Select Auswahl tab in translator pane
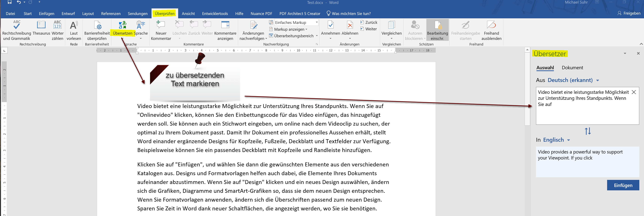Screen dimensions: 644x216 click(x=545, y=68)
